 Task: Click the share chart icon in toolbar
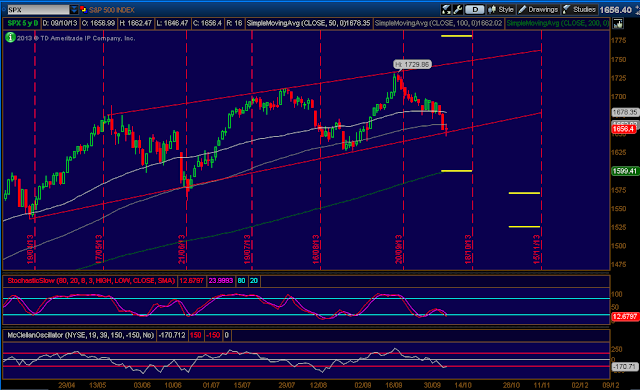(446, 9)
